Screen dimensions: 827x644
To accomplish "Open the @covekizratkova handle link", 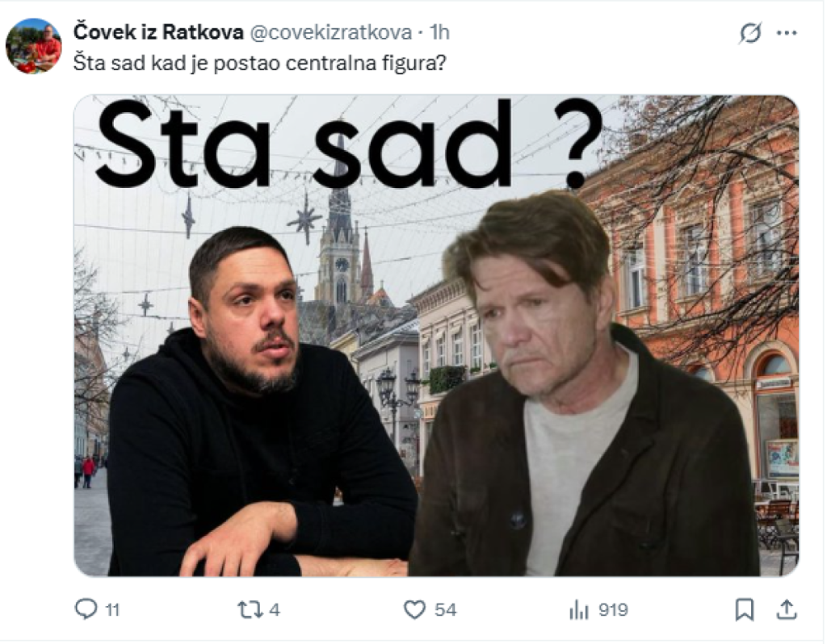I will [330, 32].
